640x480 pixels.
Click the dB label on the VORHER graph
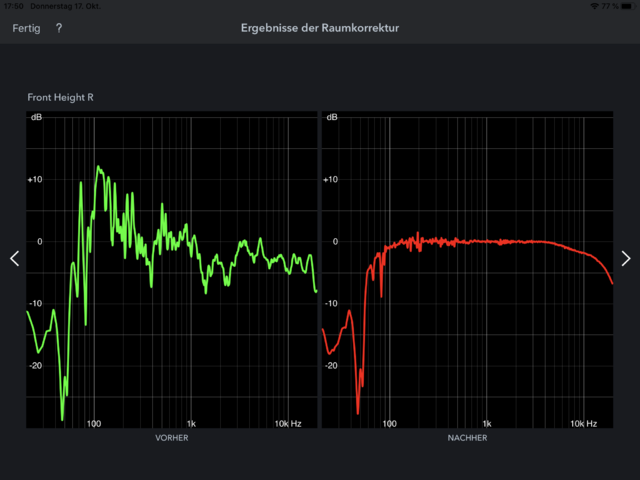[x=36, y=118]
